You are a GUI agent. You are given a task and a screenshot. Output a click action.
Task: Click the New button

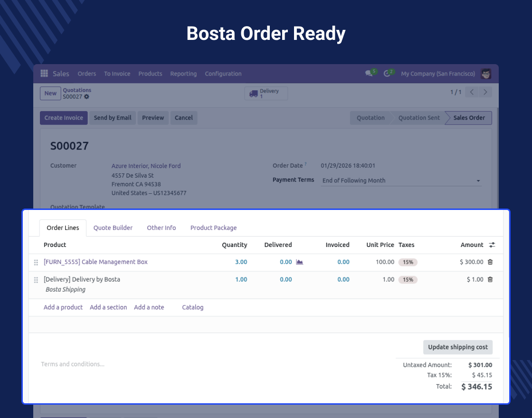tap(50, 93)
